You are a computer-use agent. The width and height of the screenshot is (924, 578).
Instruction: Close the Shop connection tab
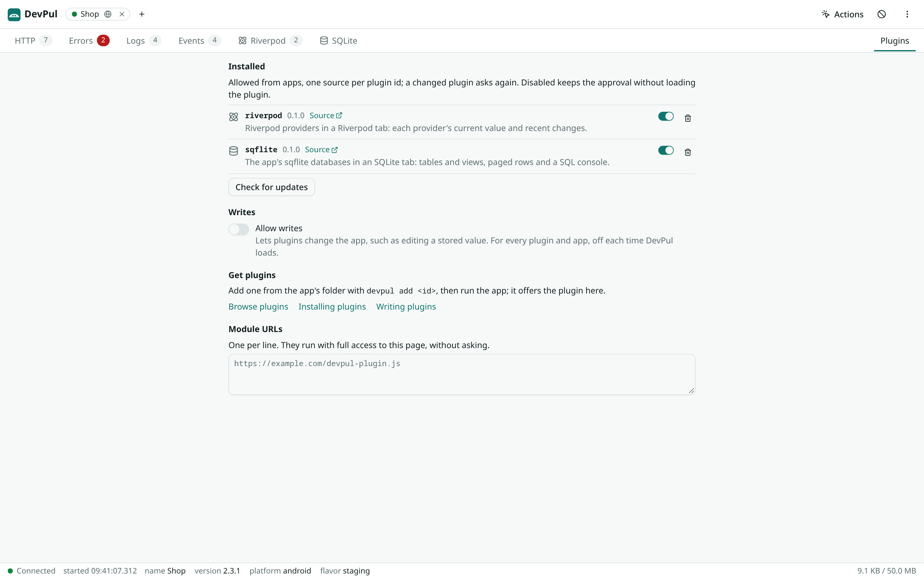pos(122,14)
